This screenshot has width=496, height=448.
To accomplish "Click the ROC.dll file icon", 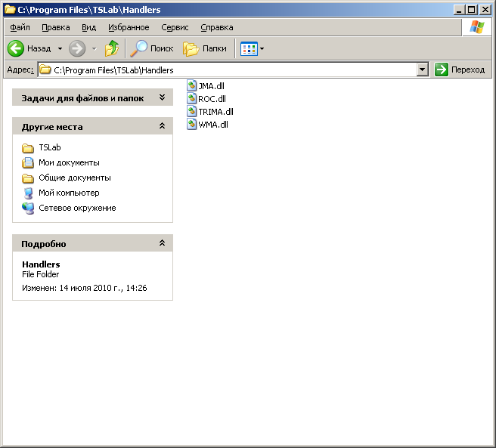I will (x=192, y=98).
